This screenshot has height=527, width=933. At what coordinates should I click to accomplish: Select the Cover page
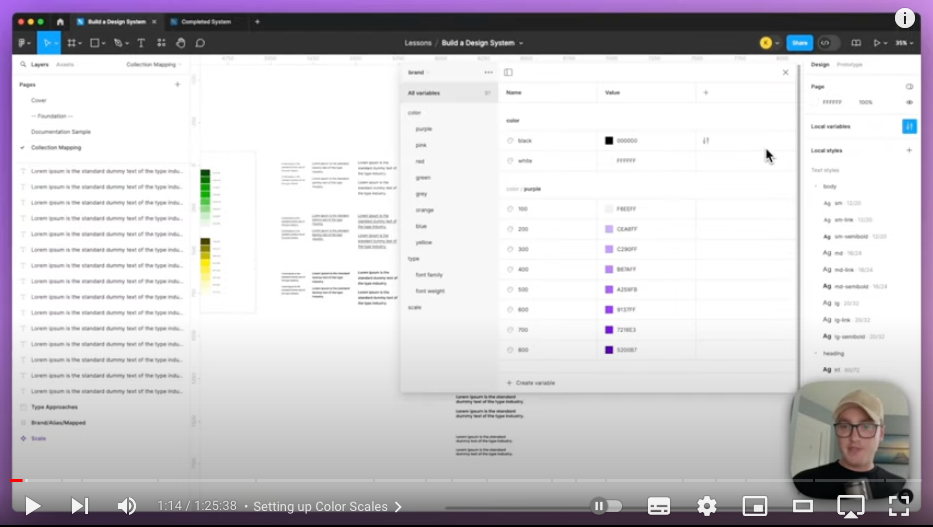pyautogui.click(x=39, y=101)
